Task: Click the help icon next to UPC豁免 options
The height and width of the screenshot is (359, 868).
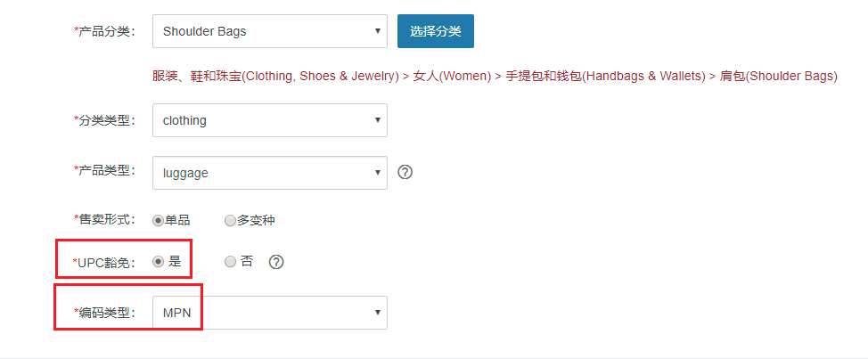Action: click(276, 262)
